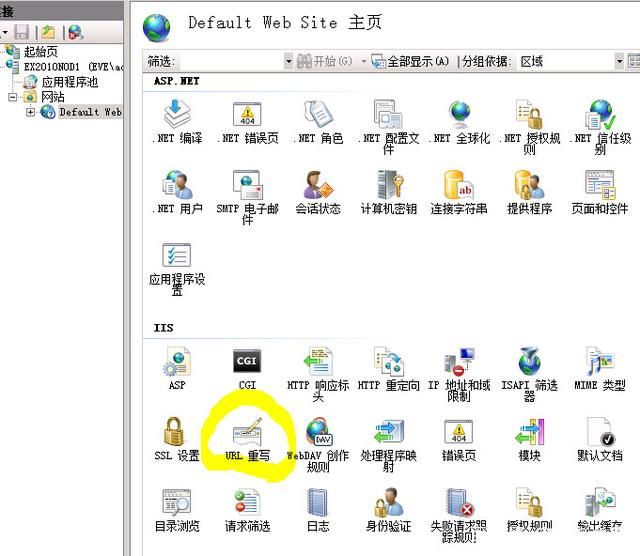Open the .NET 全球化 feature
This screenshot has width=640, height=556.
460,121
